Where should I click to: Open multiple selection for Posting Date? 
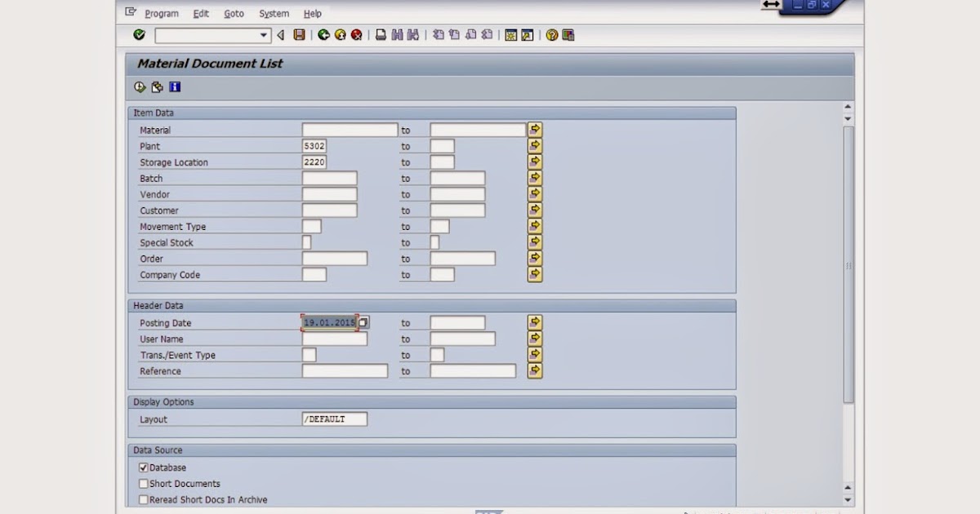(534, 321)
